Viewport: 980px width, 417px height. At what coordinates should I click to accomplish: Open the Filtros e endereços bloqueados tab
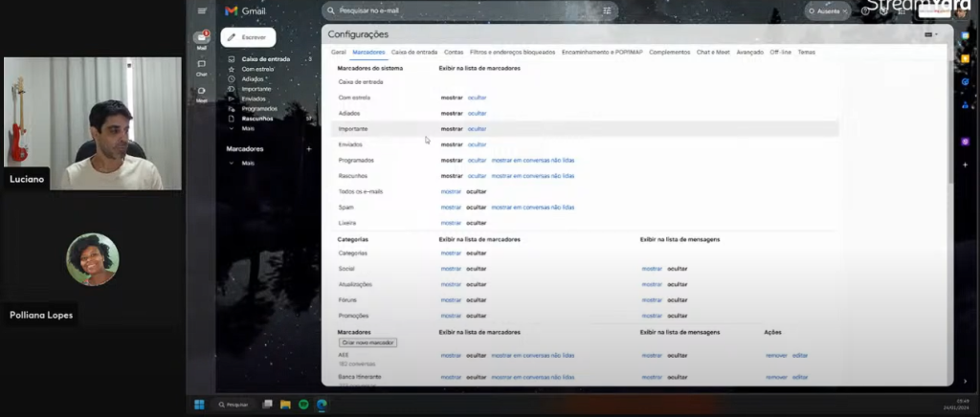coord(512,52)
